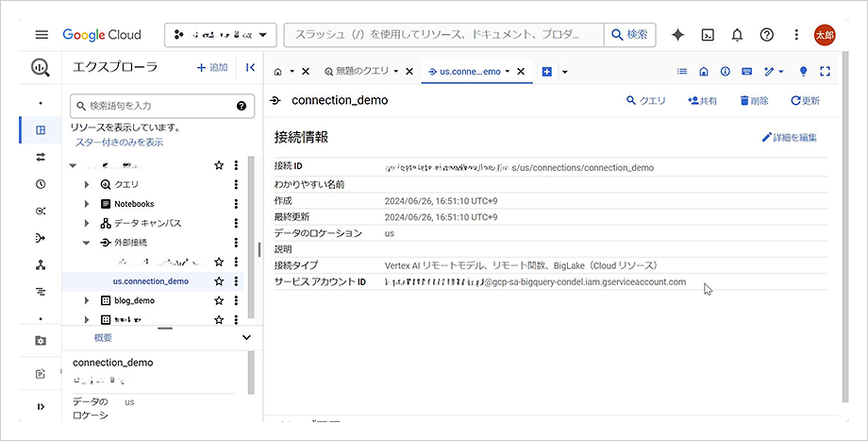This screenshot has width=868, height=441.
Task: Open the help question mark menu
Action: tap(766, 35)
